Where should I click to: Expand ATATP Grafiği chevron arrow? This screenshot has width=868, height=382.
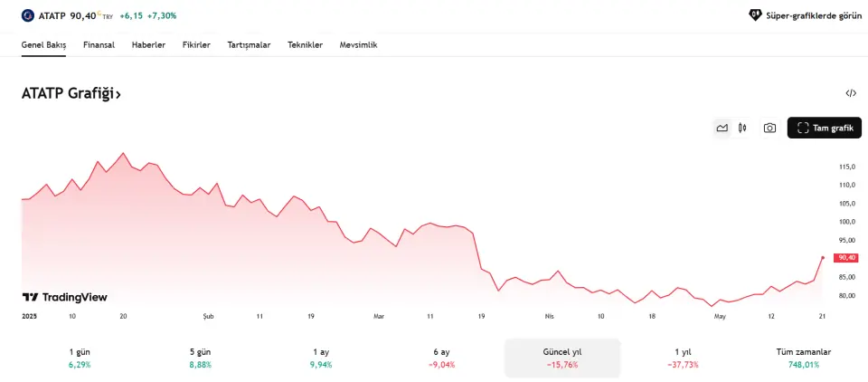pyautogui.click(x=118, y=95)
